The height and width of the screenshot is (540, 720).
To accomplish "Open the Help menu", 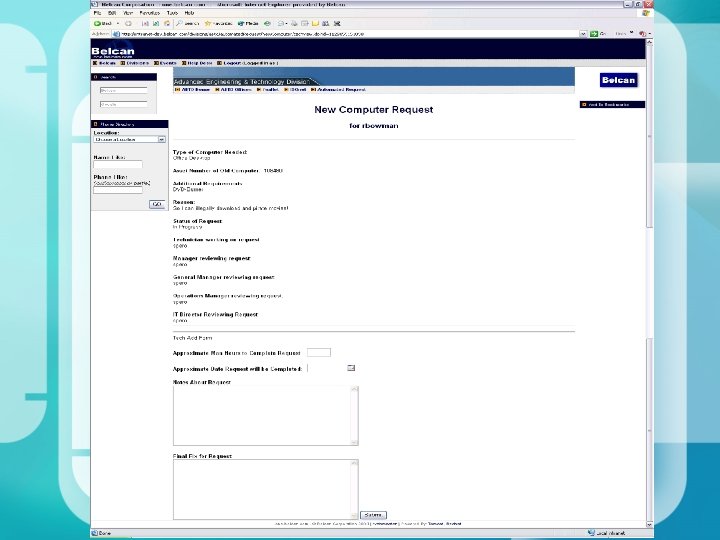I will point(189,13).
